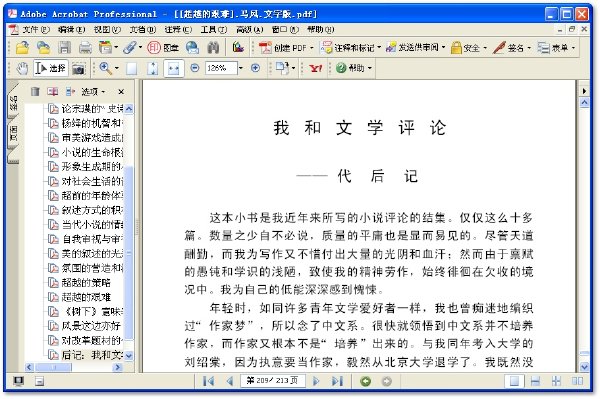
Task: Open bookmark 后记：我和文
Action: click(x=93, y=355)
